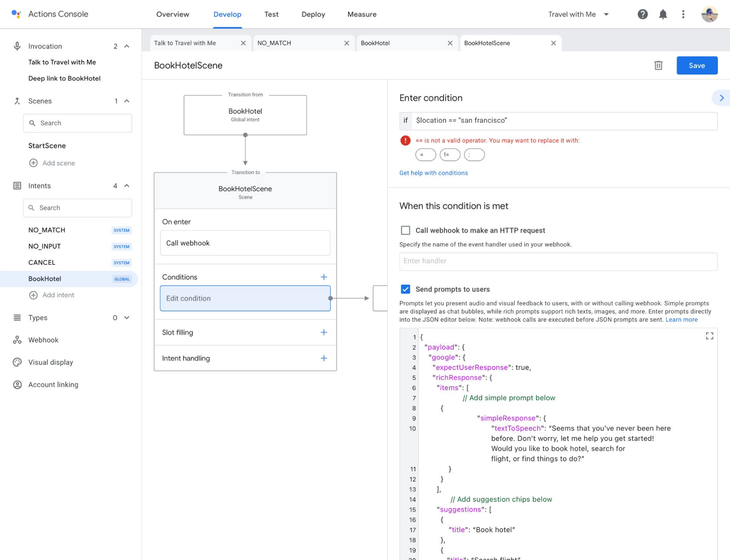730x560 pixels.
Task: Open the help question mark icon
Action: pos(642,14)
